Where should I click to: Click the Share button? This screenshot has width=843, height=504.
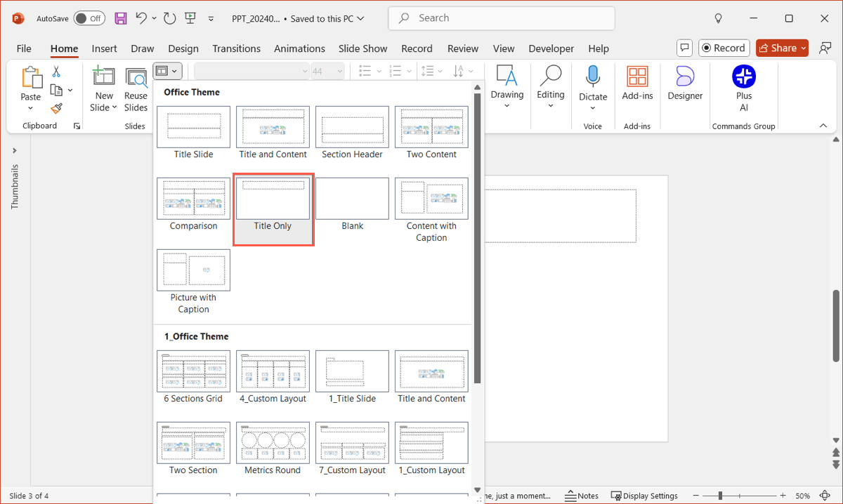782,48
